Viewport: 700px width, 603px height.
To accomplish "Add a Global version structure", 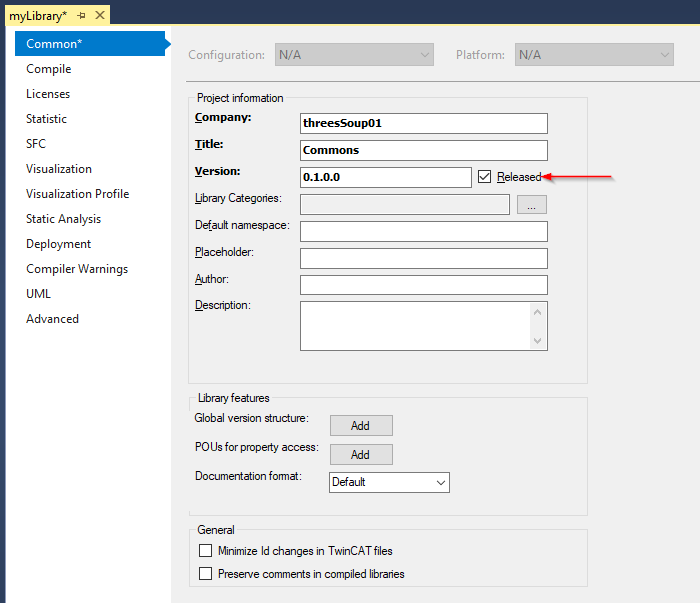I will tap(361, 425).
